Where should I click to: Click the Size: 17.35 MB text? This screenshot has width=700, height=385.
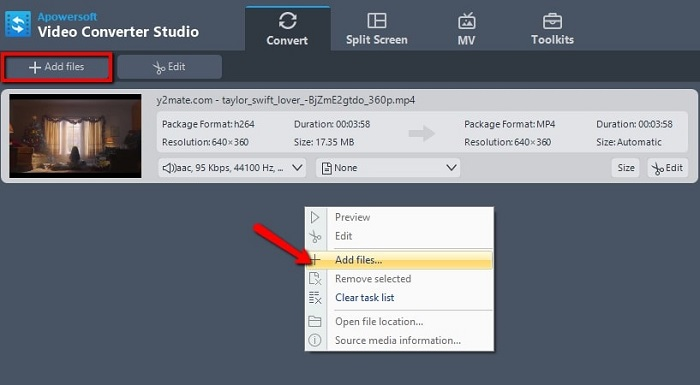(x=324, y=142)
